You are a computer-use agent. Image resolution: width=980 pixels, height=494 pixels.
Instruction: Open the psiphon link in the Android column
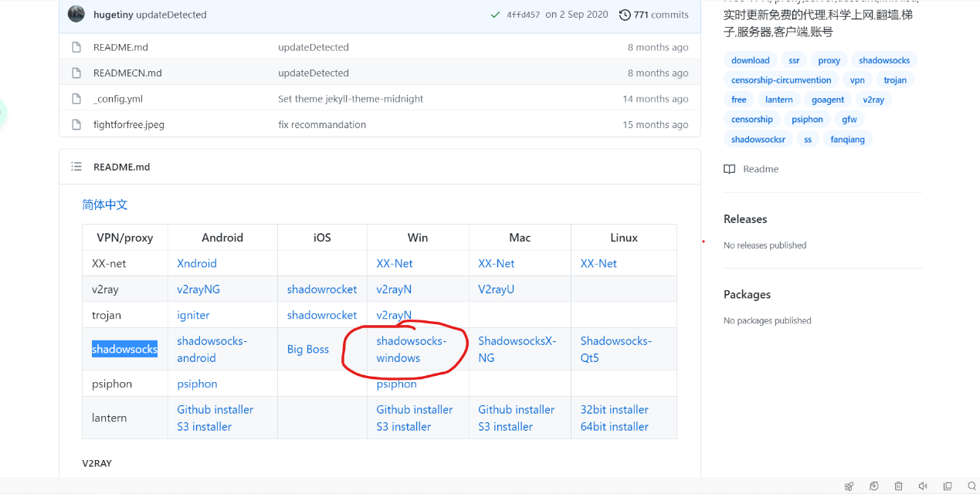(x=197, y=384)
